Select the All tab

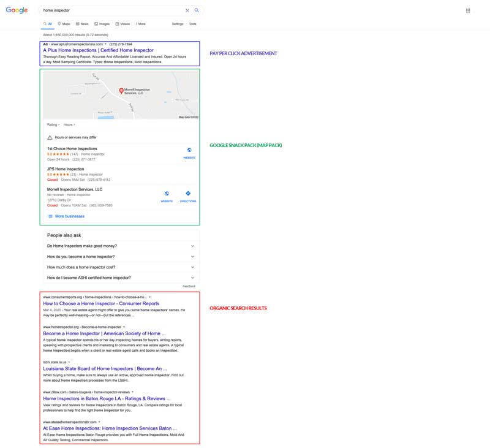click(48, 24)
